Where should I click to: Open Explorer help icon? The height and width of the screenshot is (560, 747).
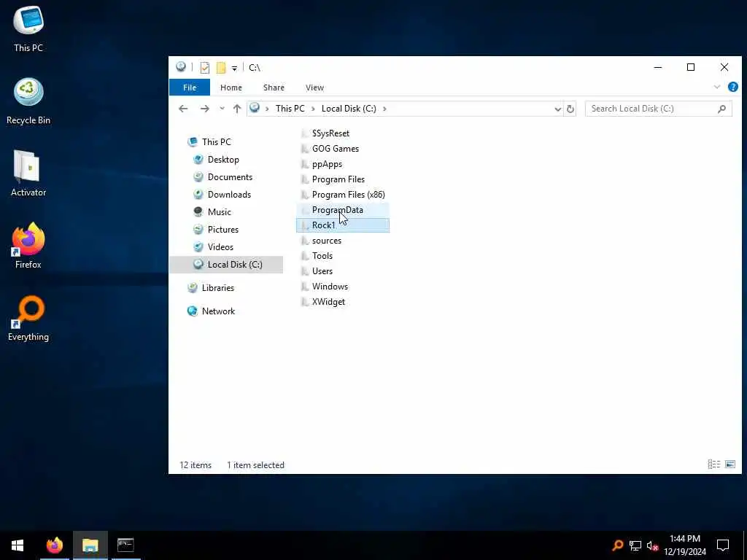[x=732, y=87]
